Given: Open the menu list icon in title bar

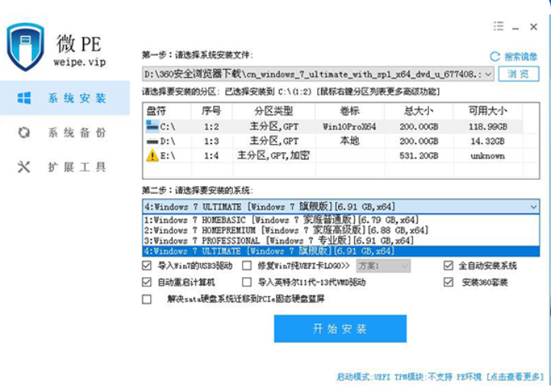Looking at the screenshot, I should 498,26.
